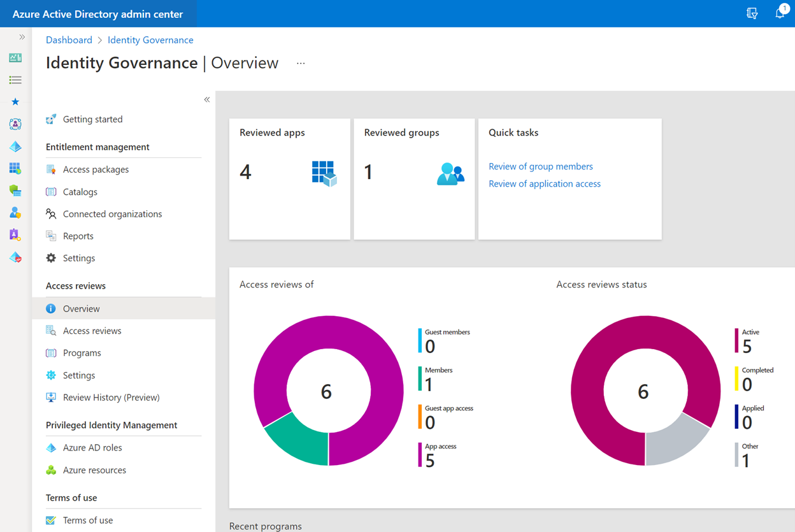Click the Catalogs icon
The image size is (795, 532).
tap(51, 192)
